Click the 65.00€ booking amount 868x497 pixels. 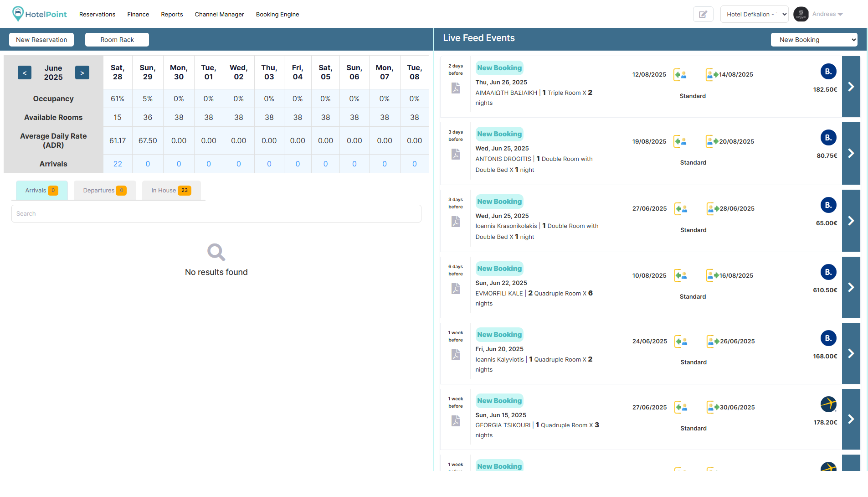pos(827,223)
